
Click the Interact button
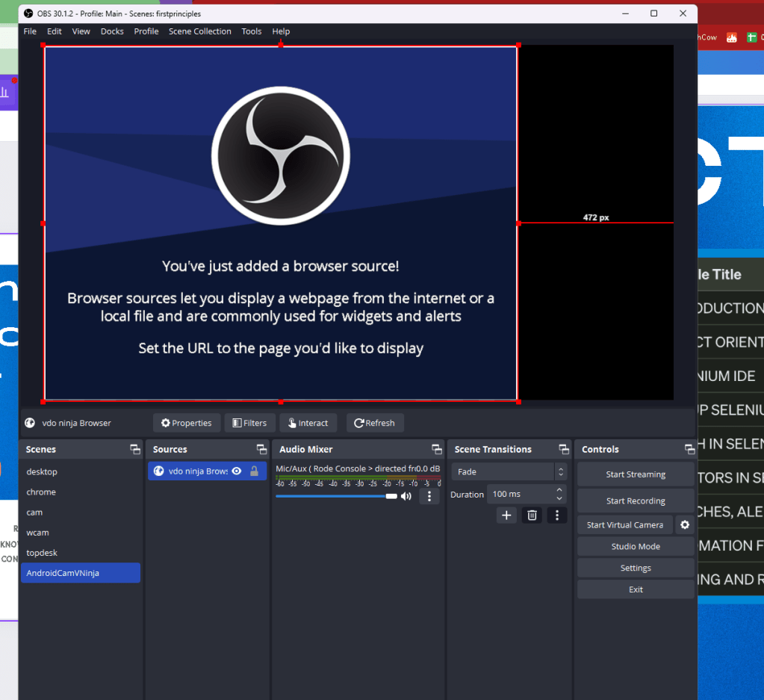tap(308, 423)
